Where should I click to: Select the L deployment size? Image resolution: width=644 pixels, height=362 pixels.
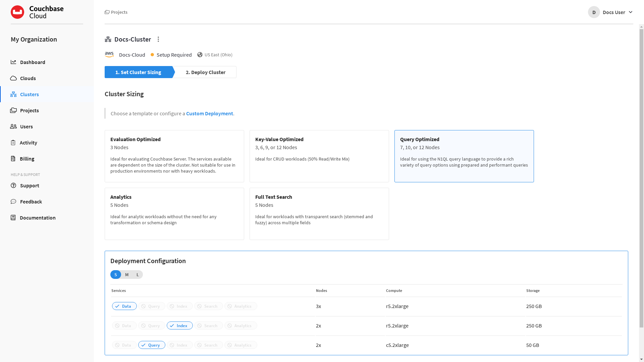(x=138, y=275)
